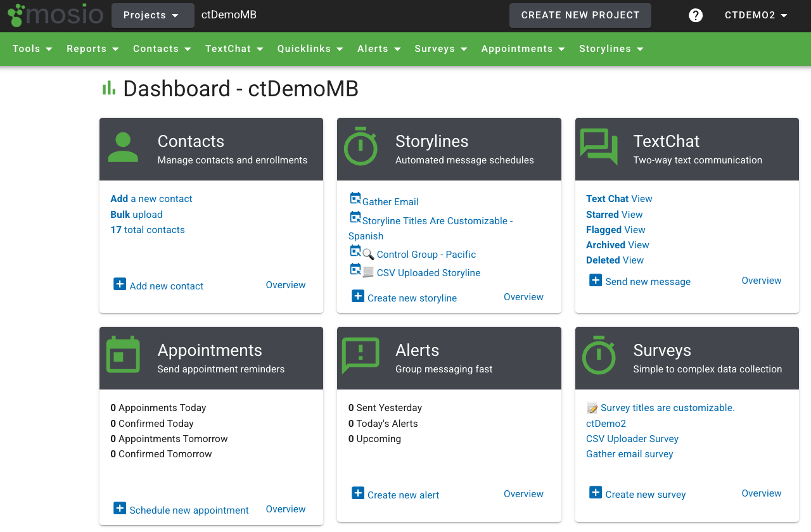Click the bar chart icon beside Dashboard title
Image resolution: width=811 pixels, height=532 pixels.
[x=108, y=88]
